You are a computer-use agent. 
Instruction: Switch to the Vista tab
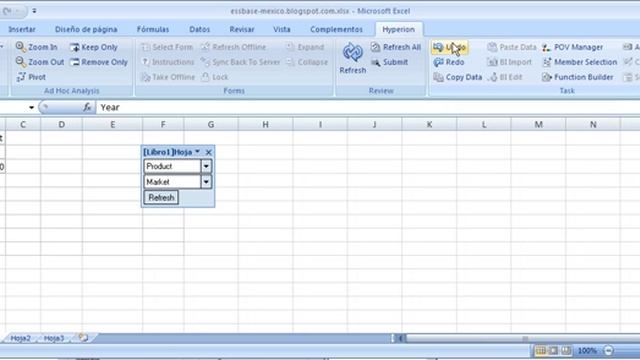tap(282, 29)
